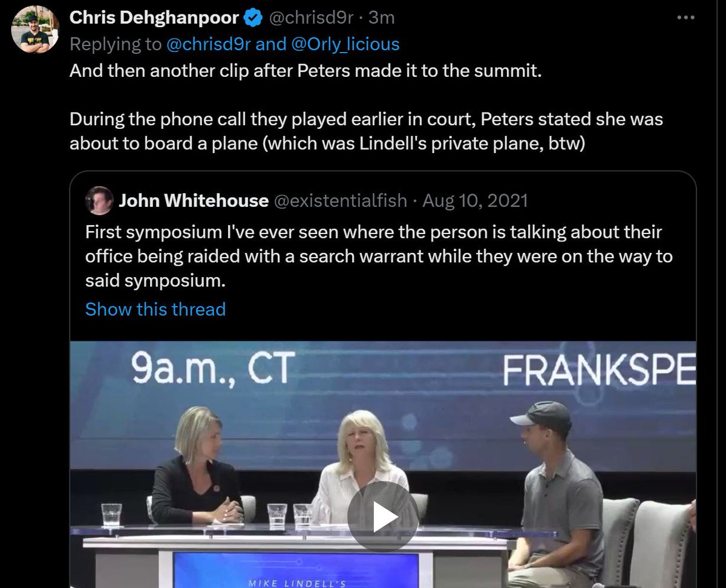
Task: Open the @existentialfish handle
Action: pyautogui.click(x=341, y=200)
